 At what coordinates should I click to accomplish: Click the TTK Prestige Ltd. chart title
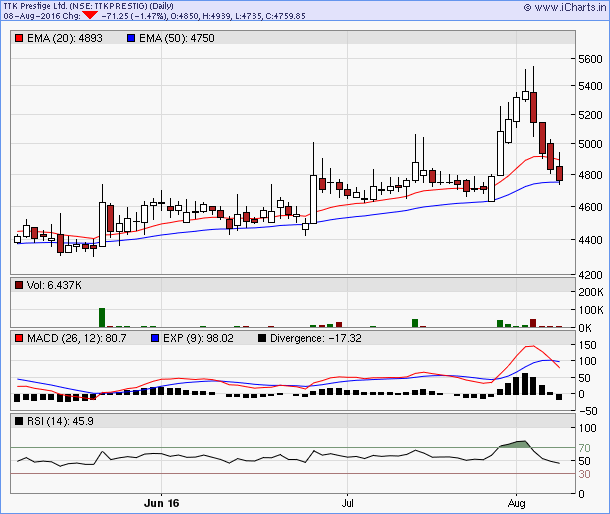click(x=88, y=6)
